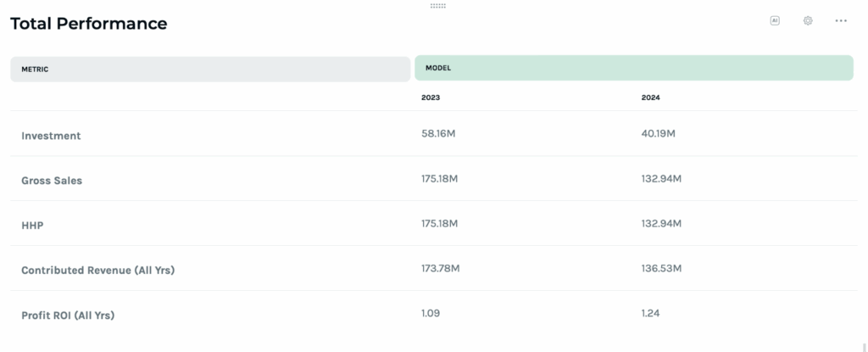Click the MODEL column header
Image resolution: width=868 pixels, height=352 pixels.
tap(634, 68)
